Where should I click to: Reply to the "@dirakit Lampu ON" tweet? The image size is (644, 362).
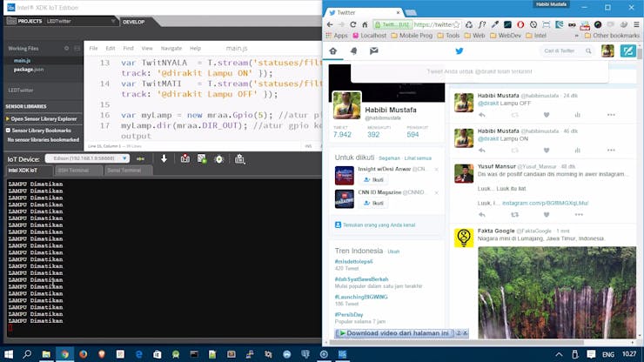[x=482, y=151]
